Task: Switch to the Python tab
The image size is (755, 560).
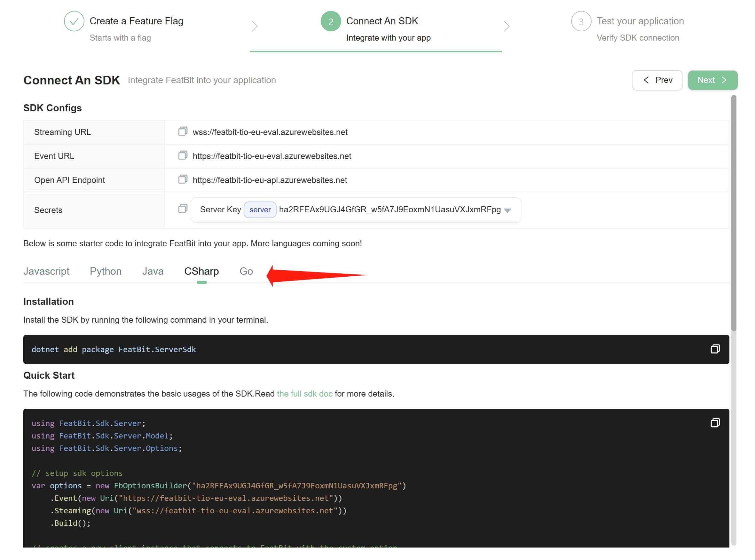Action: (106, 271)
